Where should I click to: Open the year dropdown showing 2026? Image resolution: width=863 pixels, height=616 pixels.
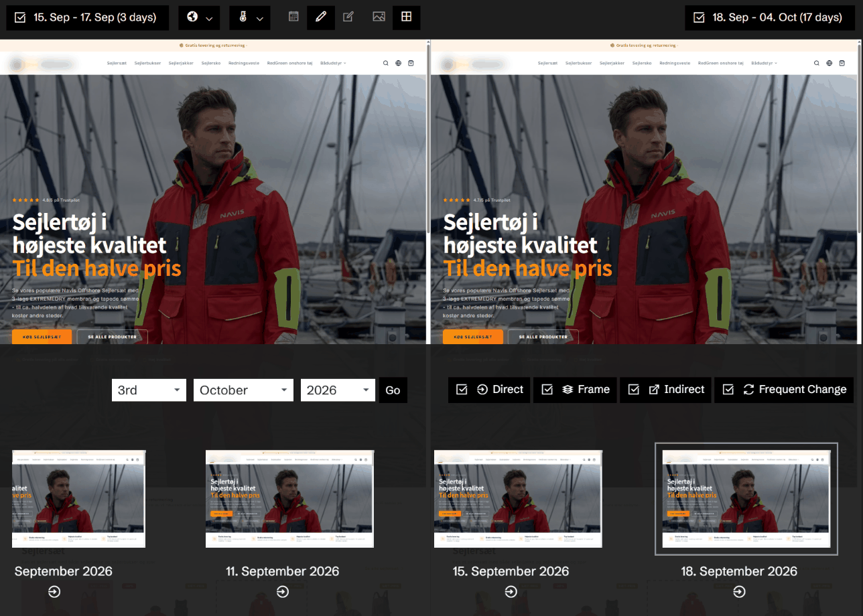[x=337, y=390]
